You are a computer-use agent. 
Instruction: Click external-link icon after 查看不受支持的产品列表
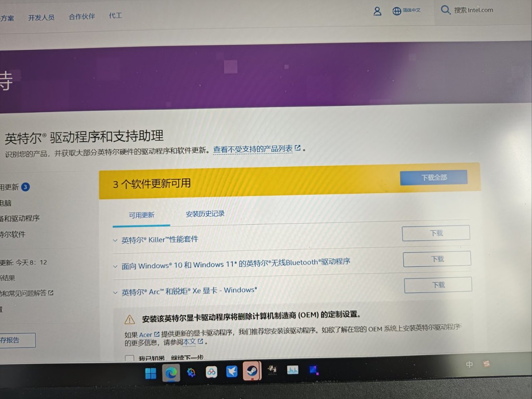click(298, 148)
